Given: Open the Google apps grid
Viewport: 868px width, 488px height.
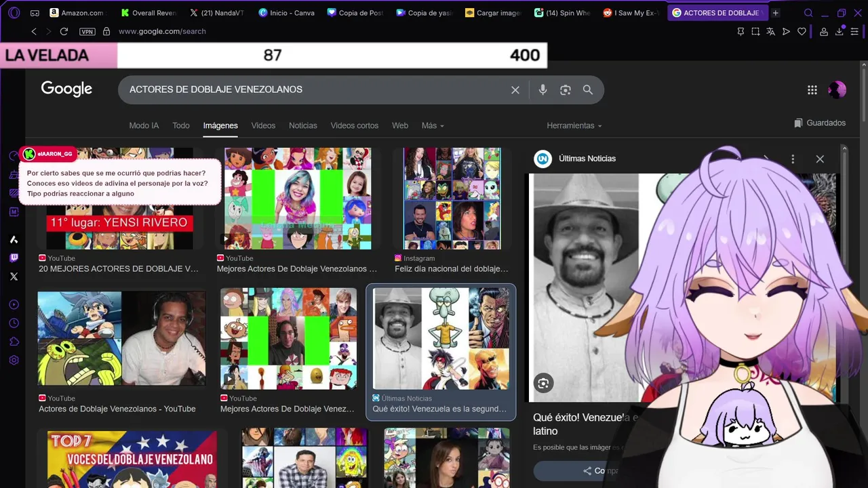Looking at the screenshot, I should [x=812, y=89].
